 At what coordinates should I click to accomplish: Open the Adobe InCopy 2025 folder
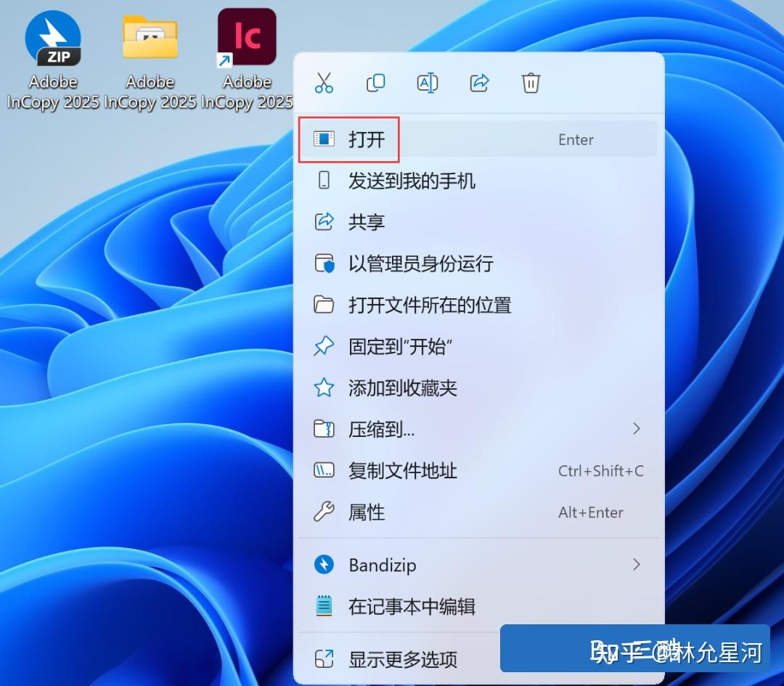(x=150, y=38)
